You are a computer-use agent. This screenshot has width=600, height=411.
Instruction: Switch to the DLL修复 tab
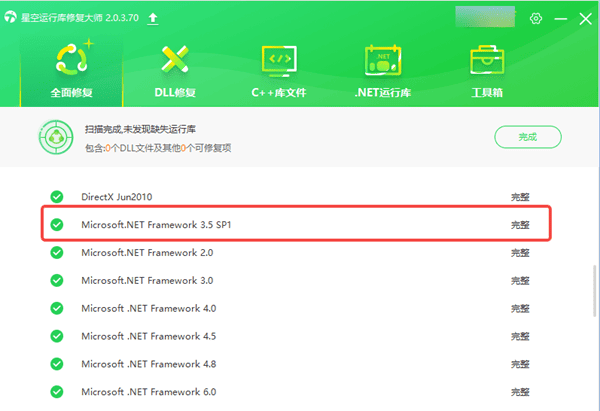pos(175,71)
